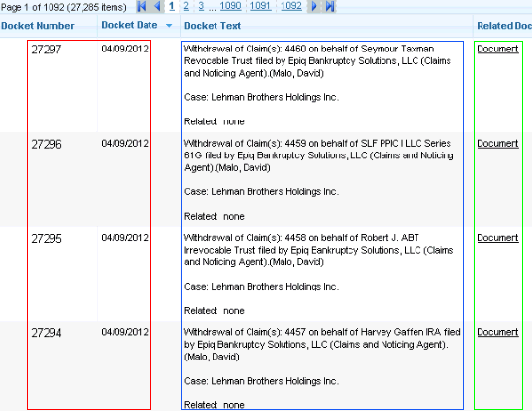Go to previous page arrow icon
The width and height of the screenshot is (532, 411).
click(x=157, y=6)
